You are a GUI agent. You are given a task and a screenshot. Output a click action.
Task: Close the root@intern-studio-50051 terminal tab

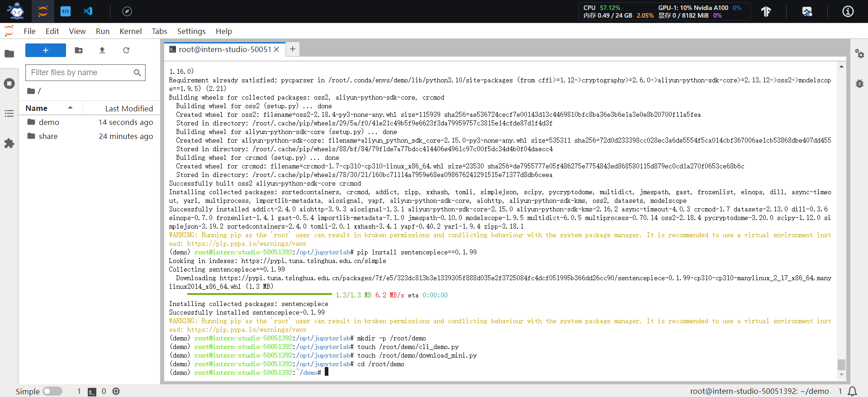click(x=276, y=49)
